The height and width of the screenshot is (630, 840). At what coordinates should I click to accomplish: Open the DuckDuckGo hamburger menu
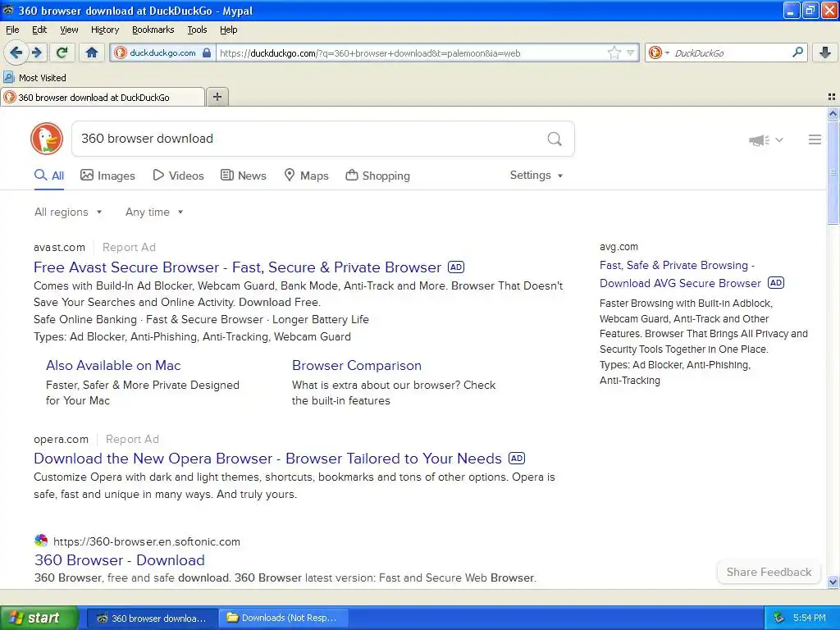pyautogui.click(x=815, y=139)
